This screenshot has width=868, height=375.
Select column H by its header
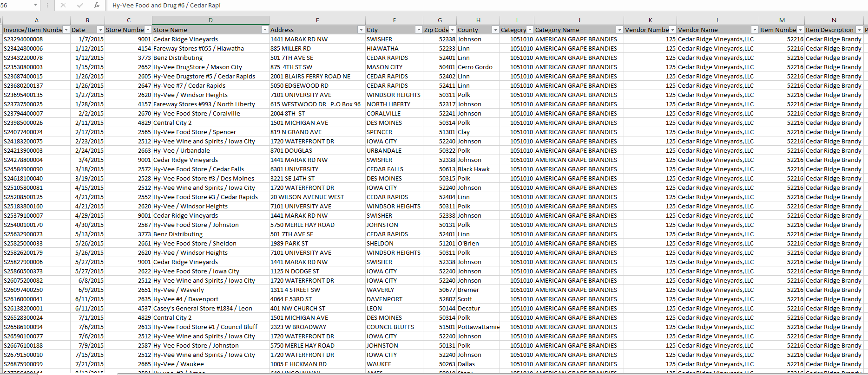[x=478, y=20]
